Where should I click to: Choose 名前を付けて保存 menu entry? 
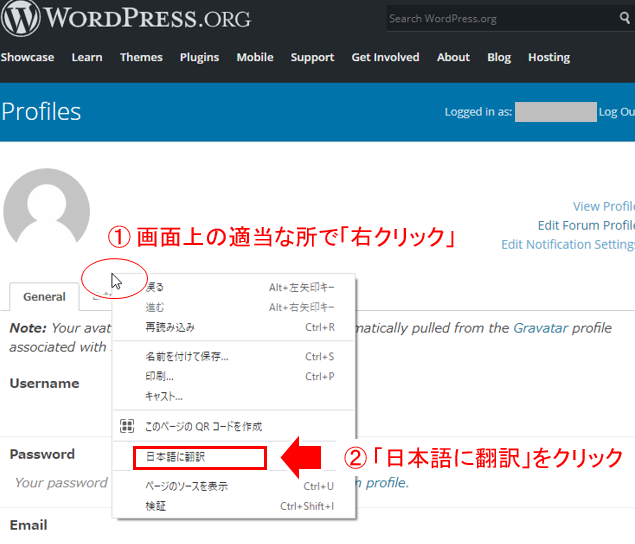coord(234,356)
